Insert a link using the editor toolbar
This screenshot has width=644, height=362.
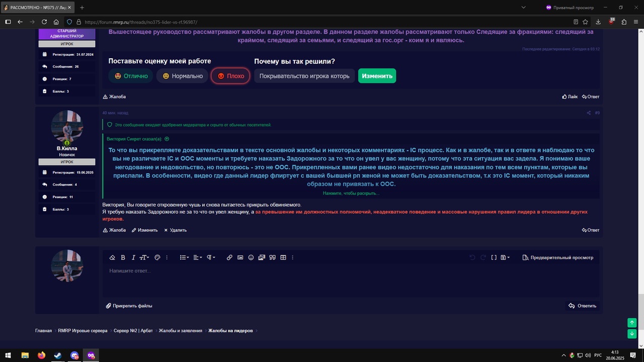229,257
